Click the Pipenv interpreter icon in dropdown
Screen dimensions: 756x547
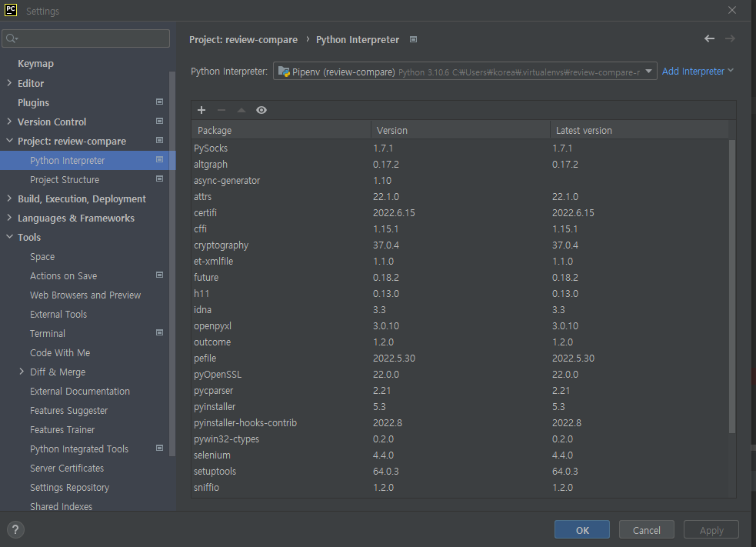click(284, 72)
